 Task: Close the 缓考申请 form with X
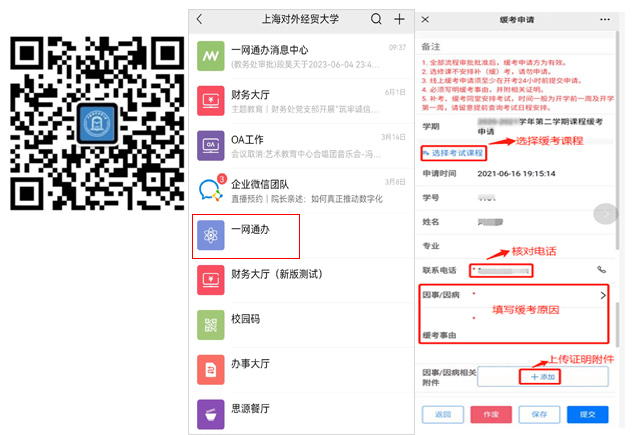tap(426, 19)
